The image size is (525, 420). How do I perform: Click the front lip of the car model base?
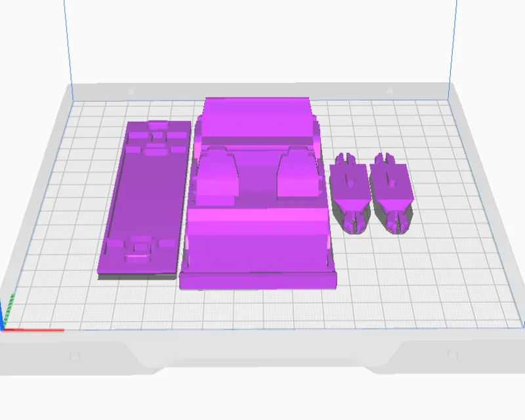point(257,282)
